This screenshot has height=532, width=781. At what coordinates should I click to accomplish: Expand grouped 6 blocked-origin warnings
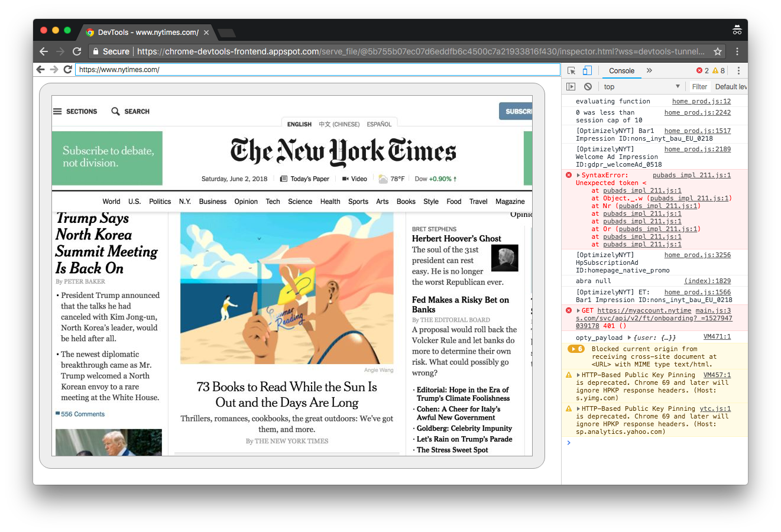[576, 349]
